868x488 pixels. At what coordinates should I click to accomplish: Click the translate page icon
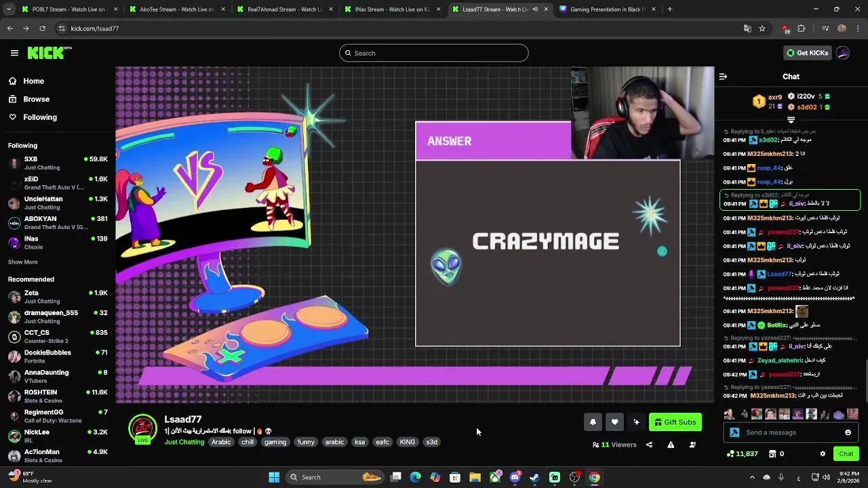(x=747, y=28)
